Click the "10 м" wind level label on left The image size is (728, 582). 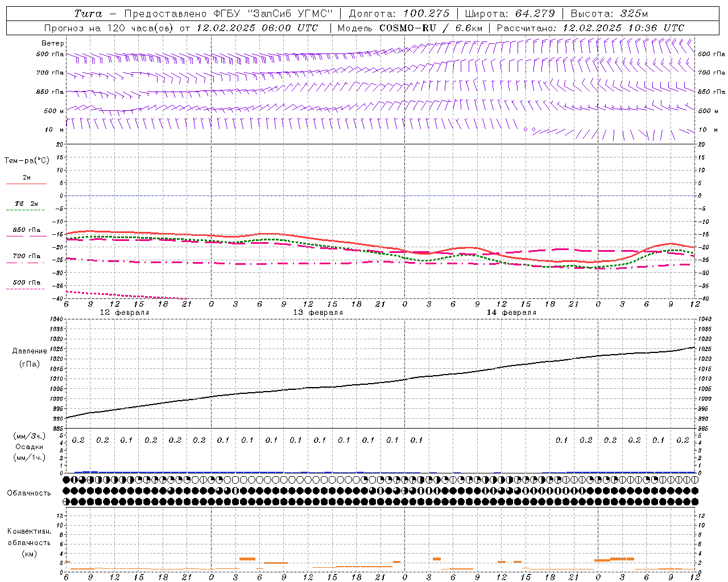pyautogui.click(x=54, y=130)
